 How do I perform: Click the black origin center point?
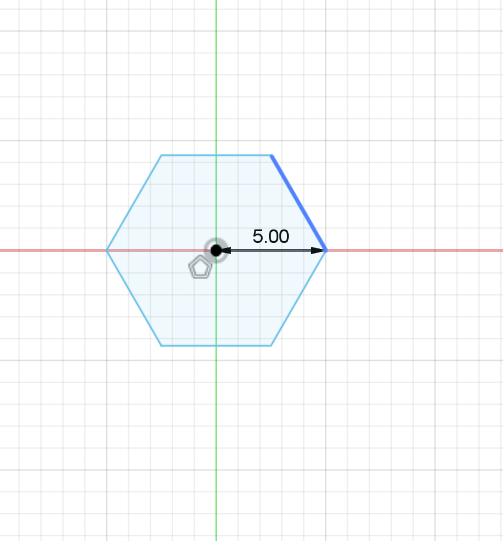(216, 250)
